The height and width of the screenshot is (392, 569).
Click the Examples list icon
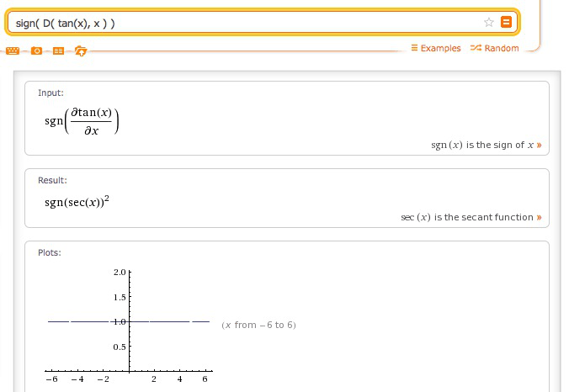tap(414, 48)
